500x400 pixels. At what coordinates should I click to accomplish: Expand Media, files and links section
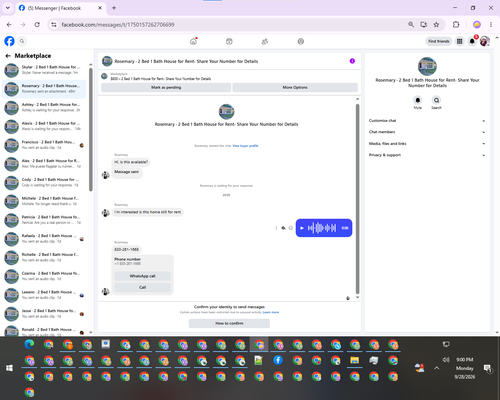coord(427,144)
